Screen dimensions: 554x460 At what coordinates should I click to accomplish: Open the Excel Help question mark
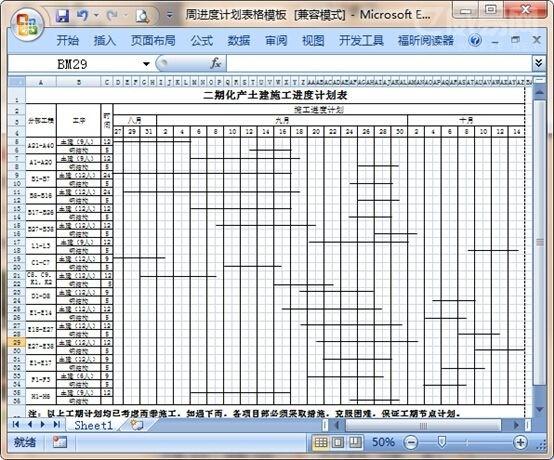pos(475,40)
